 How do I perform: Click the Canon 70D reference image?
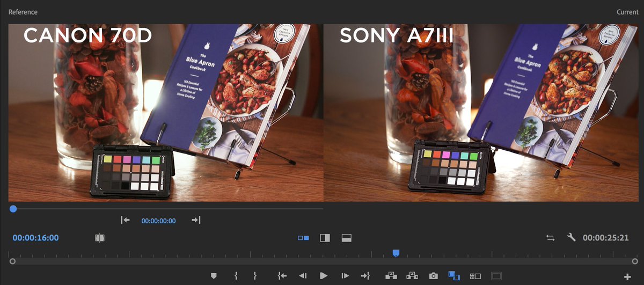[166, 113]
